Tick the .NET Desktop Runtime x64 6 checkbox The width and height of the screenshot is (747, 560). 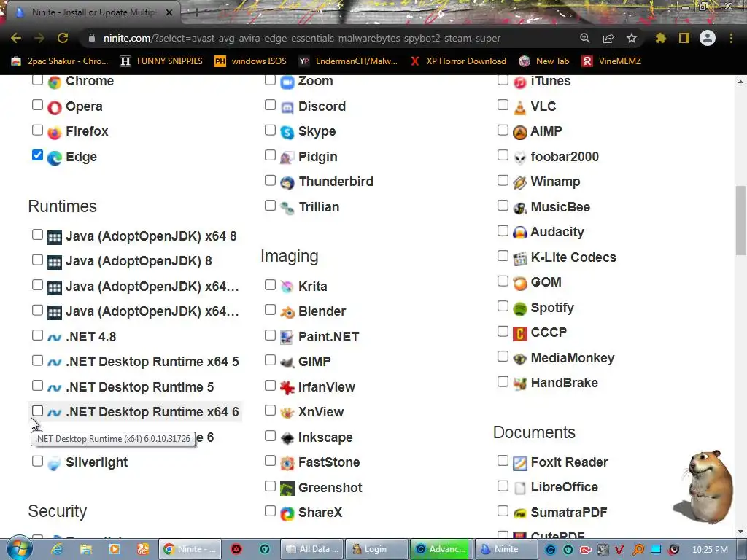coord(38,411)
